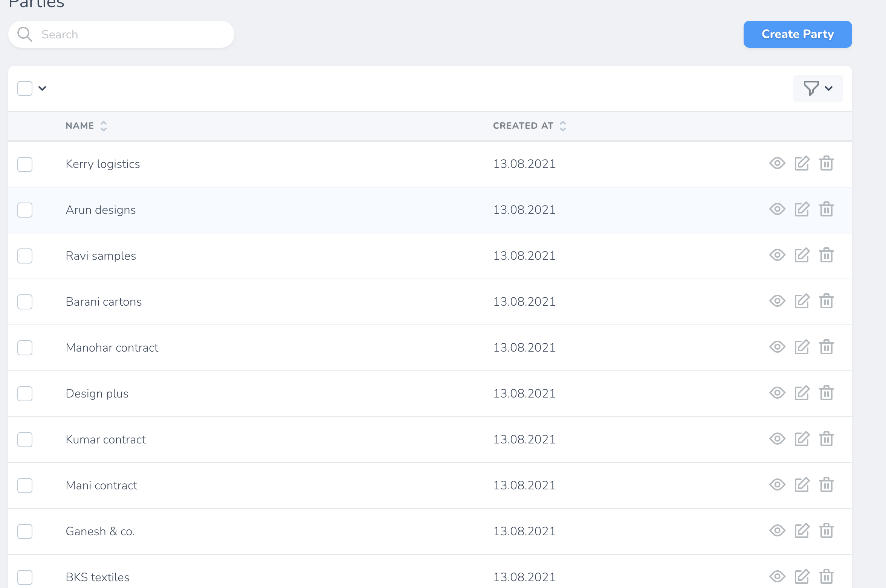Screen dimensions: 886x588
Task: Toggle view eye for BKS textiles
Action: point(777,577)
